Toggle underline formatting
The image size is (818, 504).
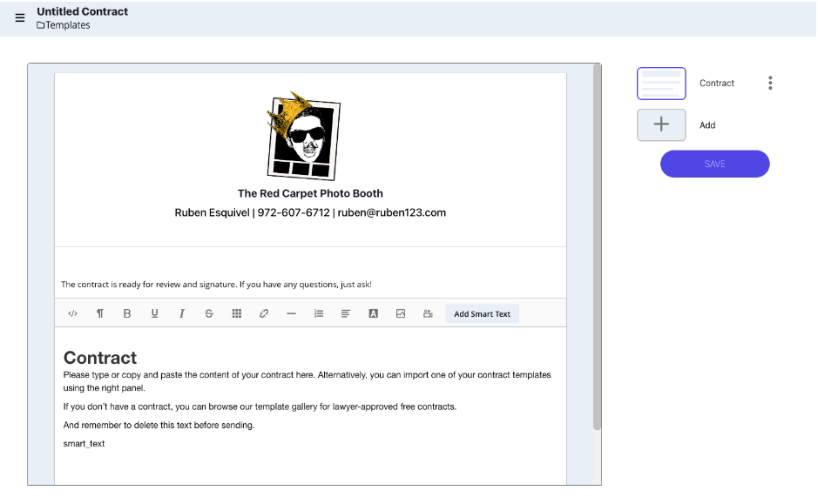[154, 313]
